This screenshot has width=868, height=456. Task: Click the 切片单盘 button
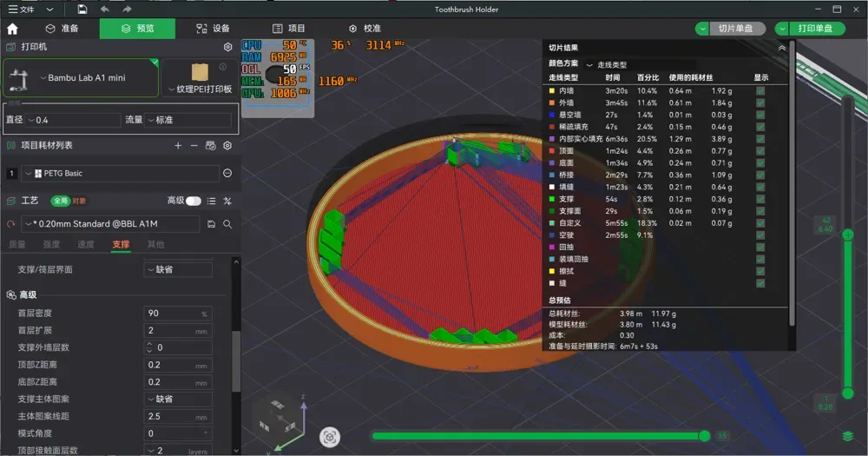pyautogui.click(x=737, y=29)
